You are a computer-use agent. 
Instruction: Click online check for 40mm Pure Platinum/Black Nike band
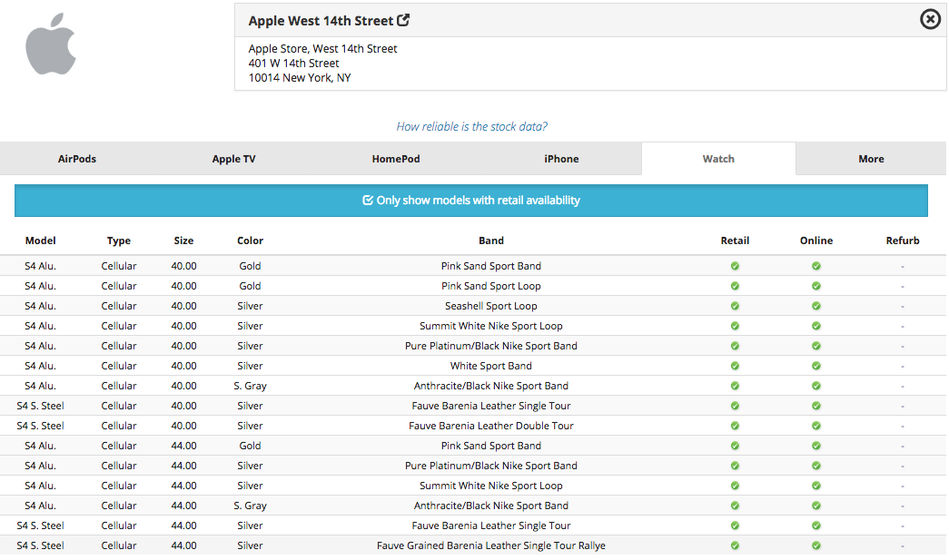tap(816, 346)
